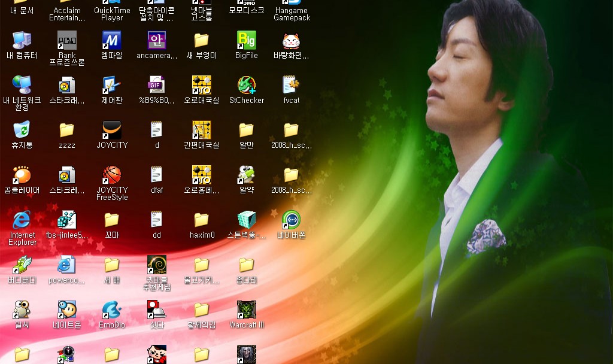This screenshot has height=364, width=613.
Task: Select the 새 부엉이 folder
Action: pyautogui.click(x=202, y=40)
